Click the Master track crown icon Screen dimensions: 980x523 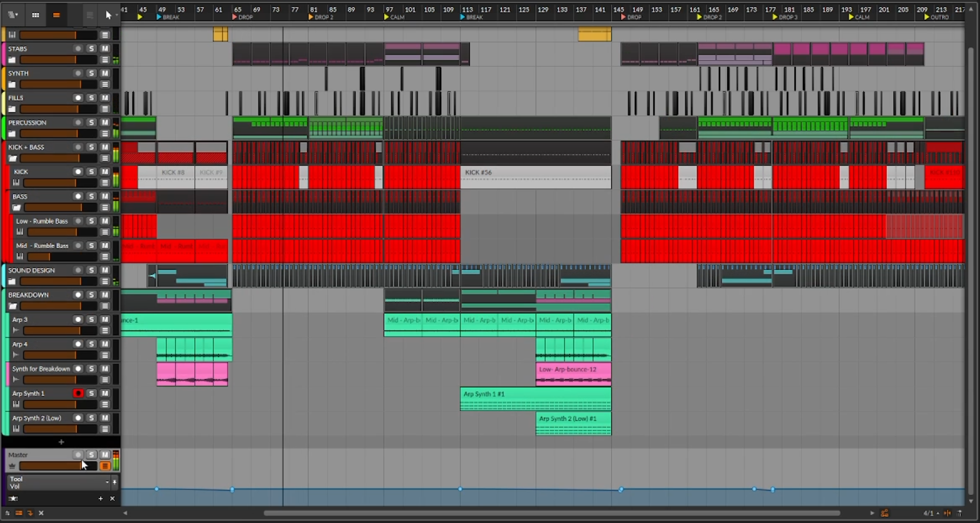[x=12, y=466]
